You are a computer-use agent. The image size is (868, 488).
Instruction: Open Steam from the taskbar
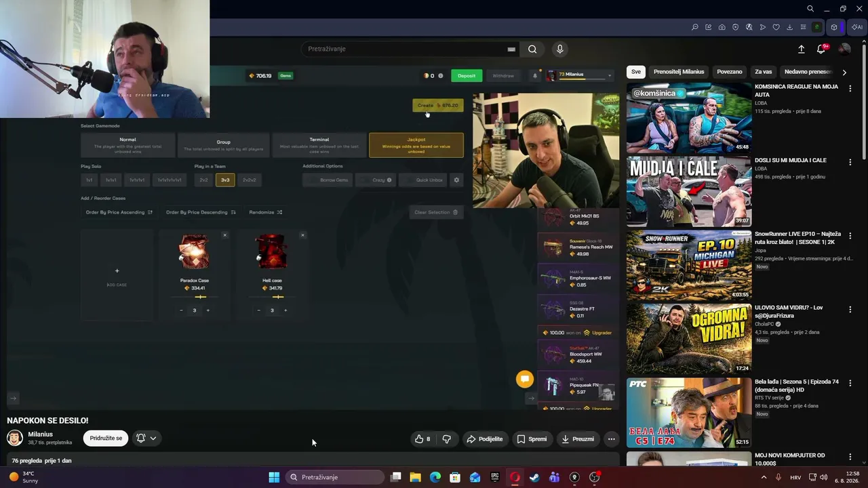click(534, 477)
